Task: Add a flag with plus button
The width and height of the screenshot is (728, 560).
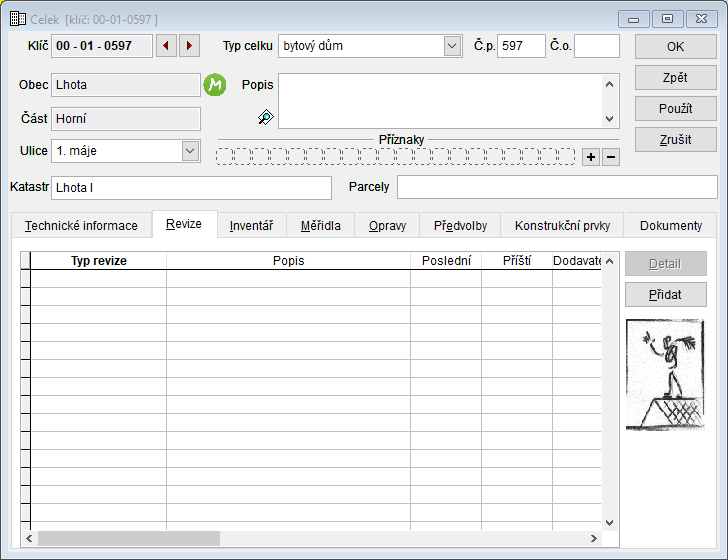Action: pyautogui.click(x=591, y=157)
